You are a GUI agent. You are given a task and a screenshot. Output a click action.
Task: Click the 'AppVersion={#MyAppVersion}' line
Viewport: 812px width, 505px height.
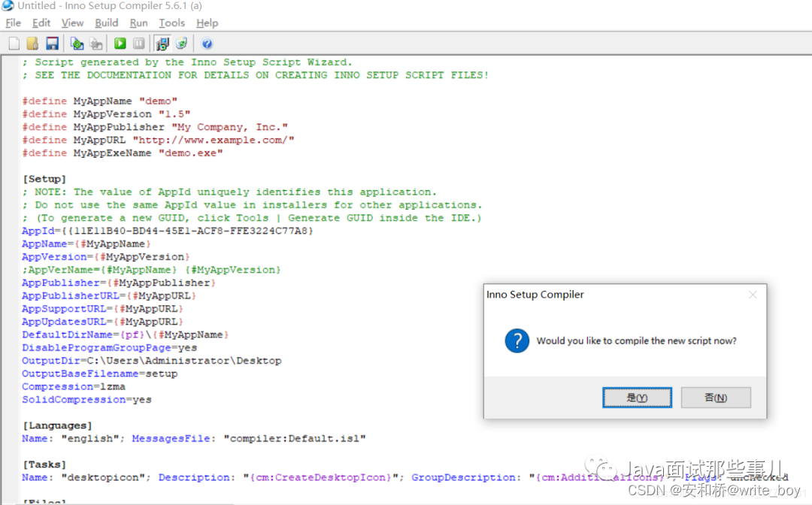click(106, 257)
